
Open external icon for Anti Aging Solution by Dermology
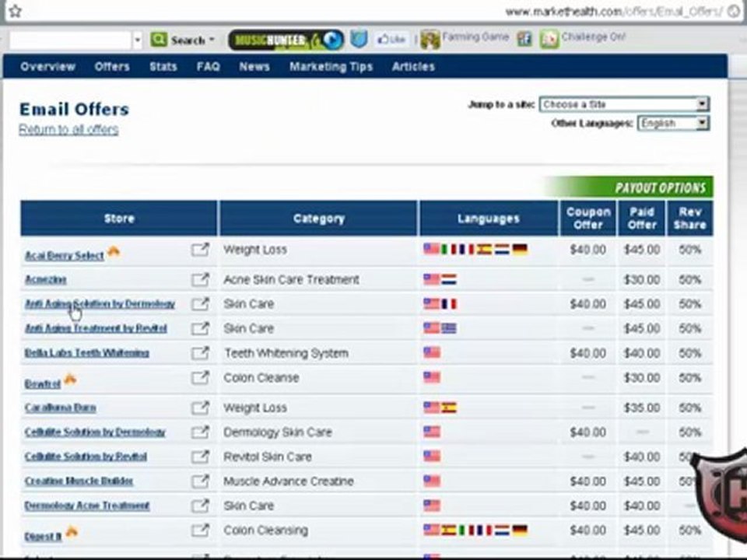pos(200,304)
